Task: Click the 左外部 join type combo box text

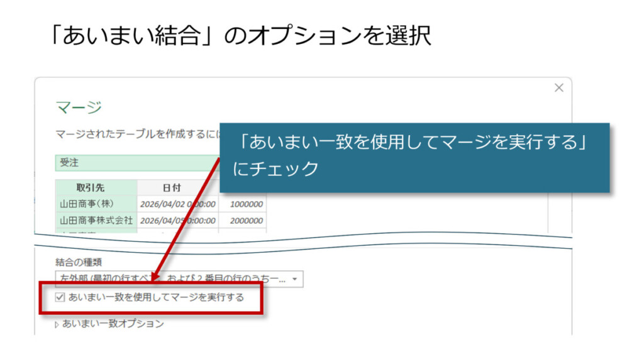Action: tap(170, 279)
